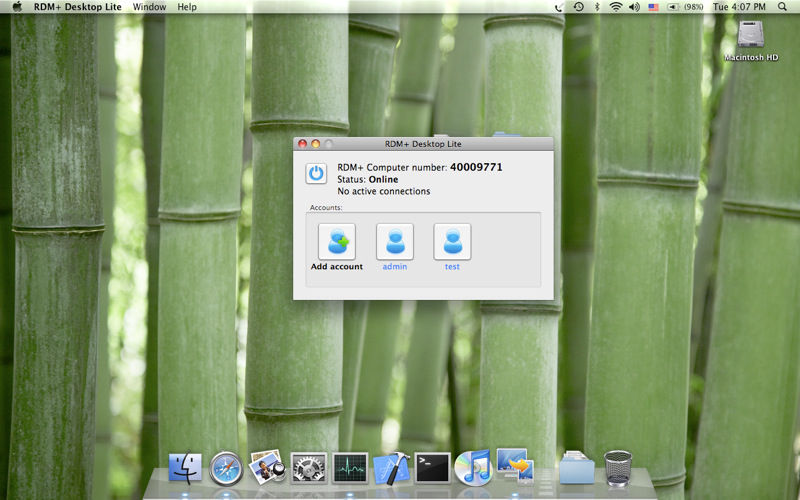800x500 pixels.
Task: Select computer number 40009771 text
Action: tap(476, 167)
